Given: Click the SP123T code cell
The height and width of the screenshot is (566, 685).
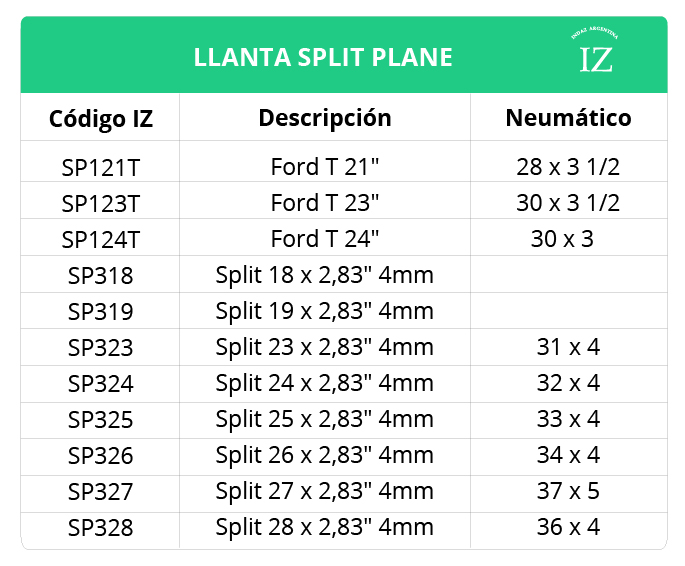Looking at the screenshot, I should 101,203.
